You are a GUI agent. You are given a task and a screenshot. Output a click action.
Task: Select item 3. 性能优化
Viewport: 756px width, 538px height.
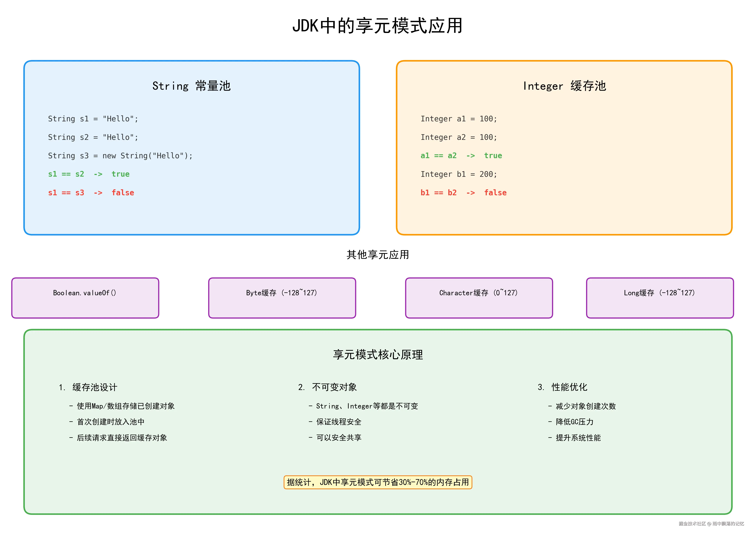click(562, 387)
